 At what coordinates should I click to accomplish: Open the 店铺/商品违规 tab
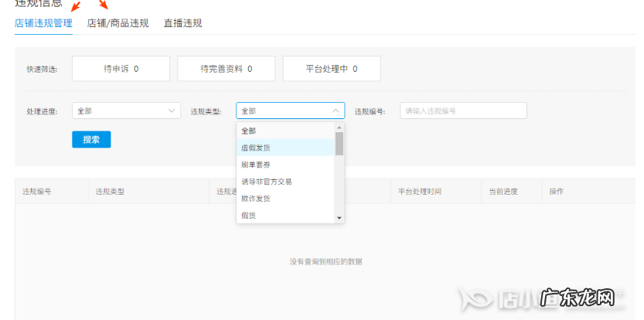point(118,23)
